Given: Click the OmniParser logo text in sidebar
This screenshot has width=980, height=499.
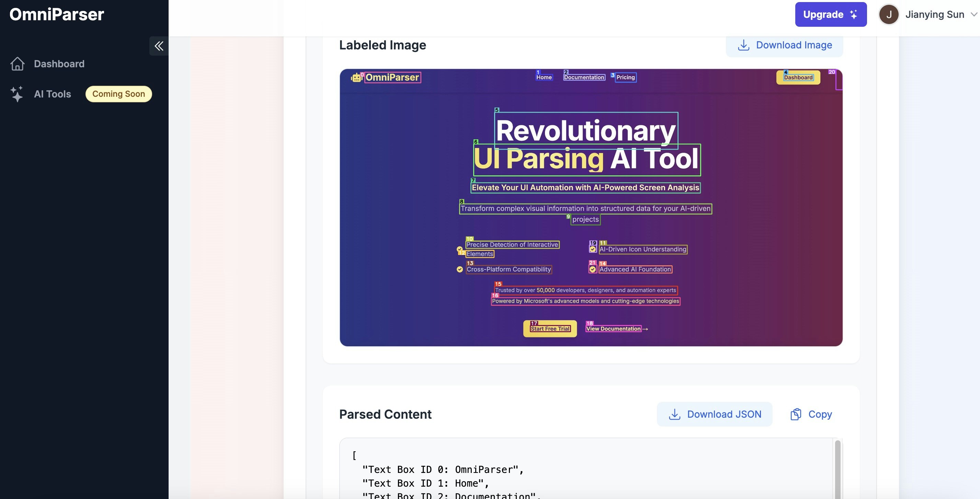Looking at the screenshot, I should click(57, 14).
